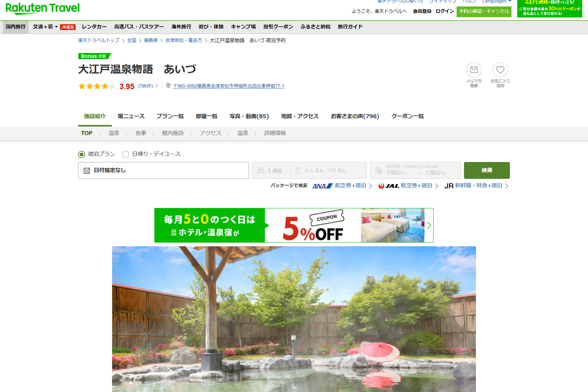Select the 宿泊プラン radio button
This screenshot has height=392, width=588.
click(81, 154)
